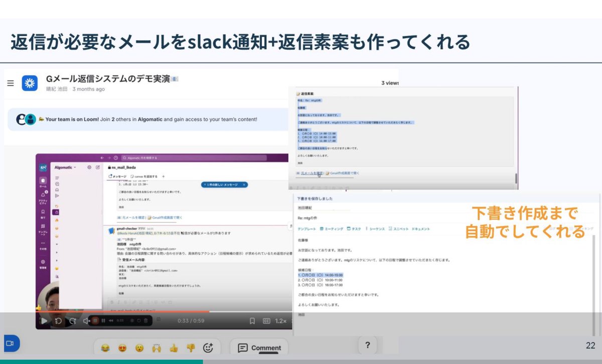Open the Slack history clock
Screen dimensions: 602x364
pos(115,157)
